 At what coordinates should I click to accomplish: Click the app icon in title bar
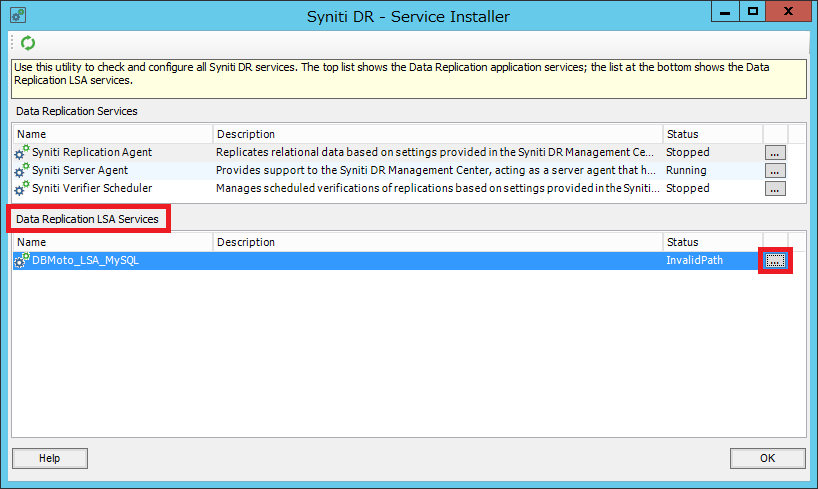(18, 15)
